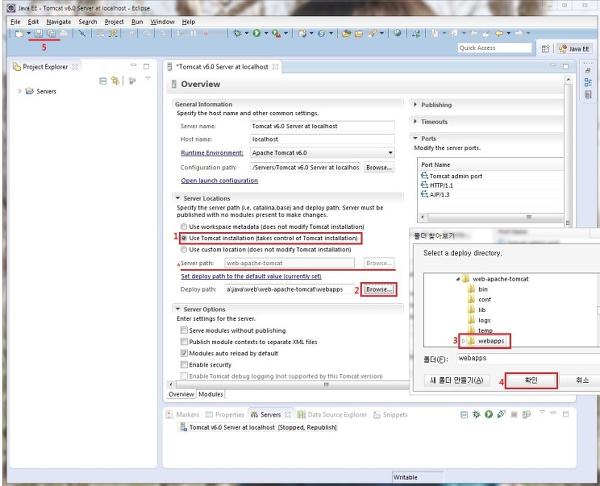Click Set deploy path to the default value link
Viewport: 600px width, 486px height.
coord(251,276)
